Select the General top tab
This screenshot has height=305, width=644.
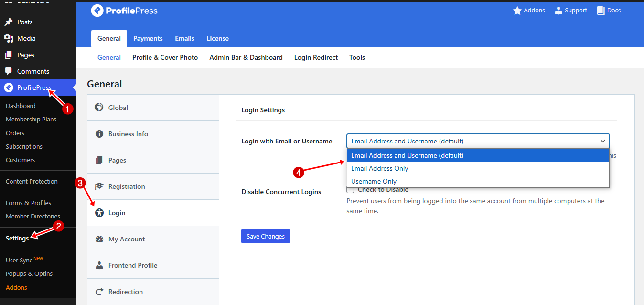[x=109, y=38]
